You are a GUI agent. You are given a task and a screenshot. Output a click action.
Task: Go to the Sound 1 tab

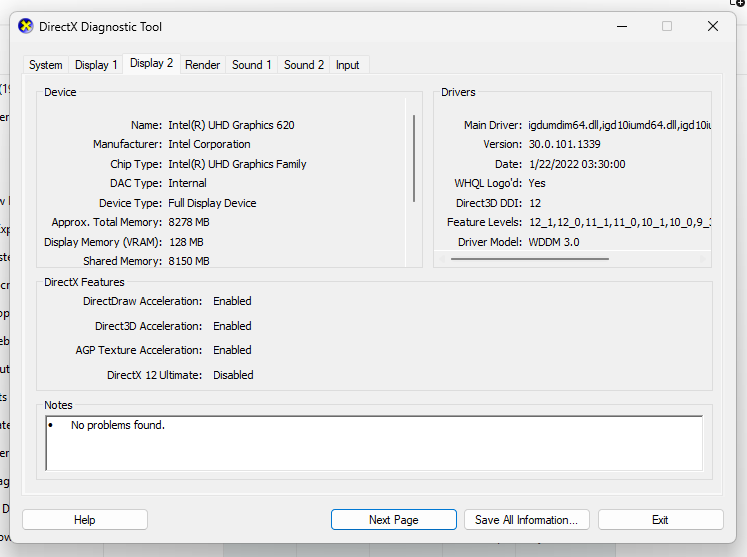coord(252,65)
